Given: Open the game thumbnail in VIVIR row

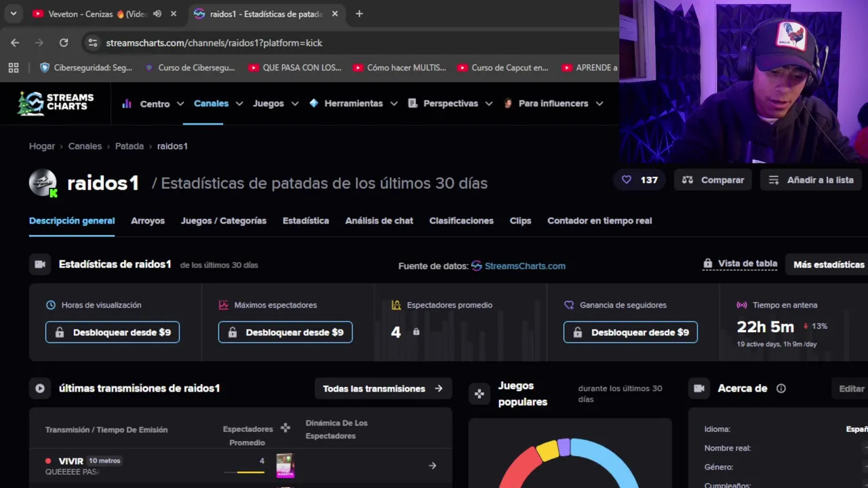Looking at the screenshot, I should pos(285,466).
